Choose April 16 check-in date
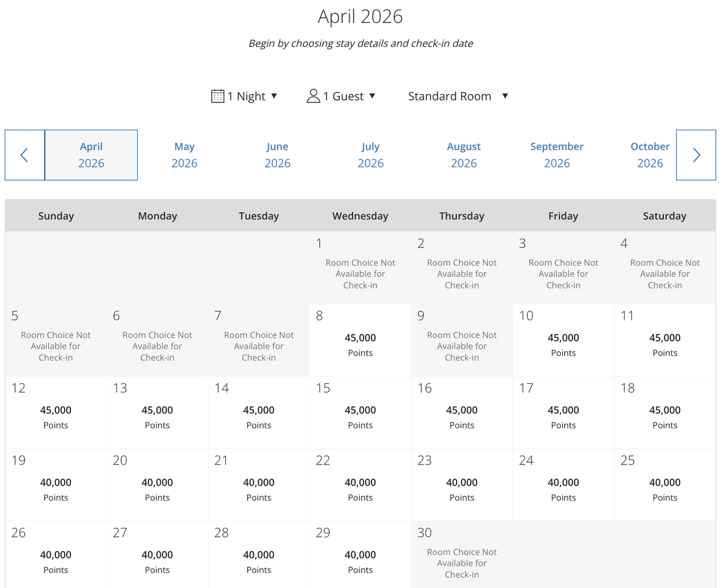This screenshot has width=723, height=588. tap(462, 413)
